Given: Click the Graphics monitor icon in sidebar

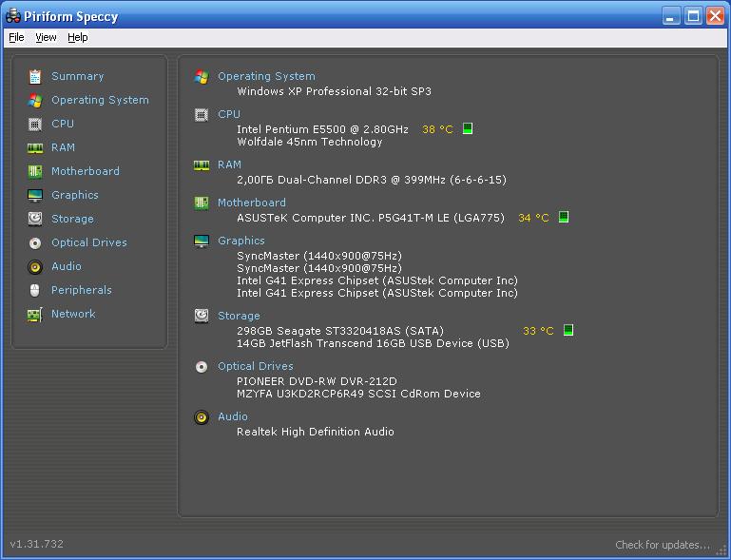Looking at the screenshot, I should click(x=35, y=195).
